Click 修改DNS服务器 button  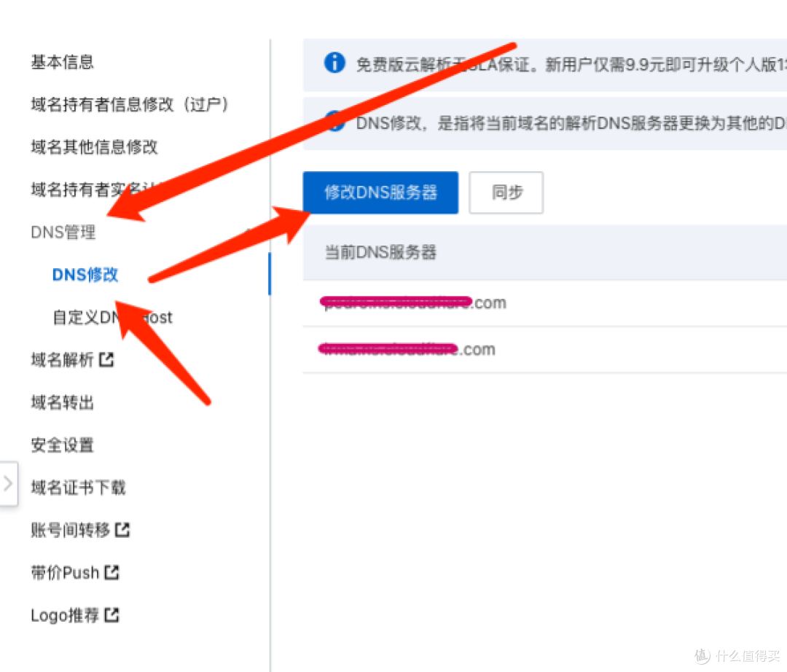(x=380, y=192)
